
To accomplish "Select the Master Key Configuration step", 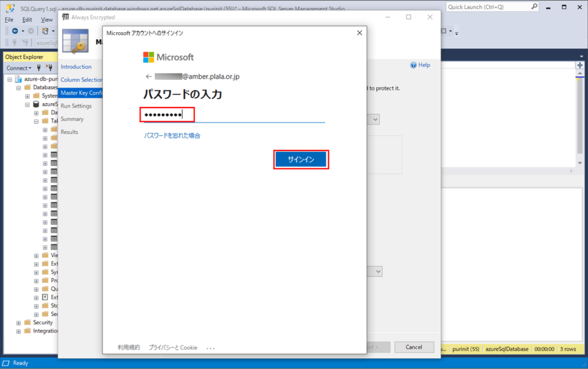I will pos(81,93).
